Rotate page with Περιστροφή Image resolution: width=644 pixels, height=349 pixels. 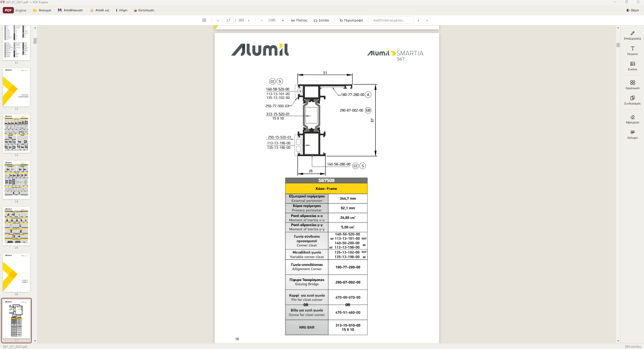point(351,20)
